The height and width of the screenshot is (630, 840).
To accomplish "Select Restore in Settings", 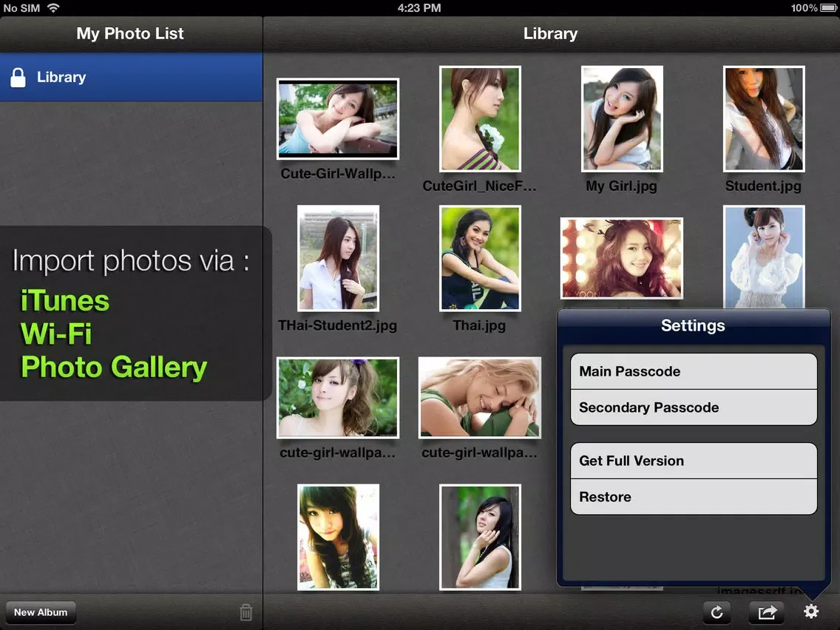I will click(694, 497).
